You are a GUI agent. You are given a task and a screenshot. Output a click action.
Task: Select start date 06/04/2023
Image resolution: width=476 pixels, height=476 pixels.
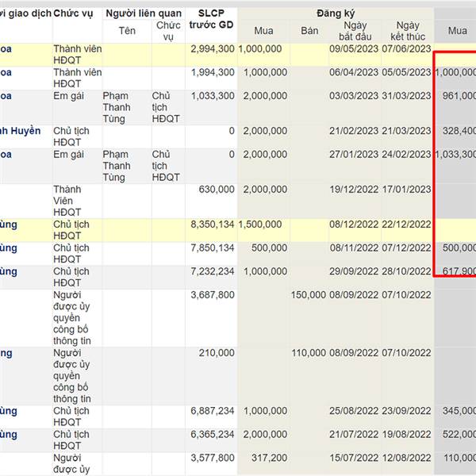[x=354, y=72]
